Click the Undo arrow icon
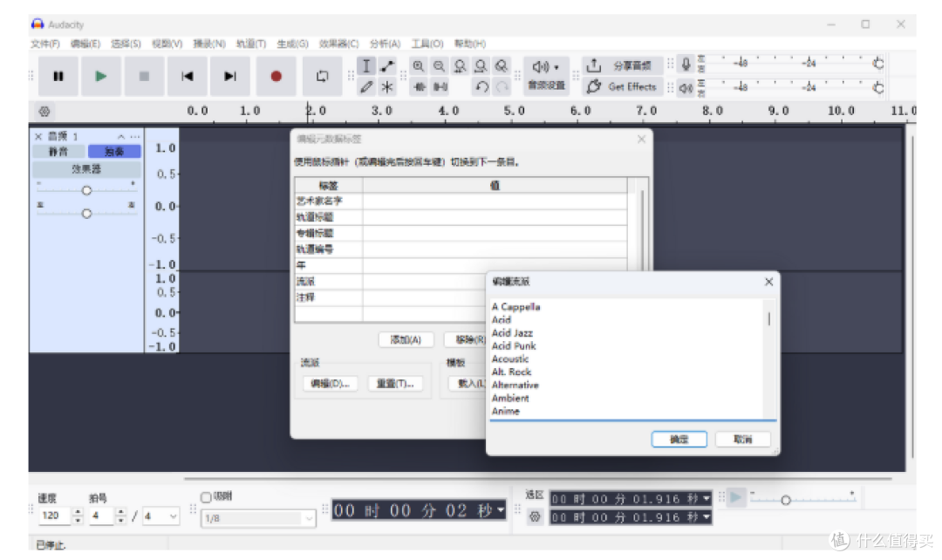 [481, 87]
